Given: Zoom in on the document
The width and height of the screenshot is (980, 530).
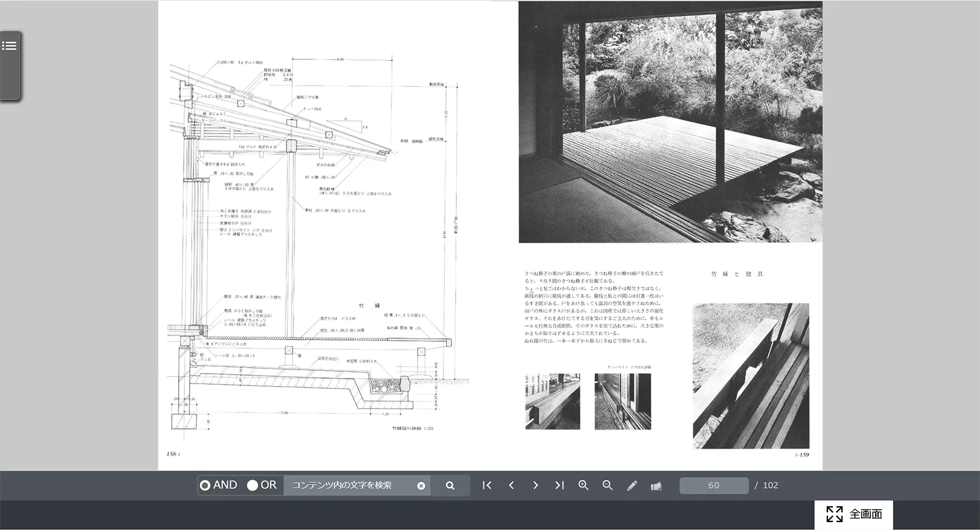Looking at the screenshot, I should (x=584, y=485).
